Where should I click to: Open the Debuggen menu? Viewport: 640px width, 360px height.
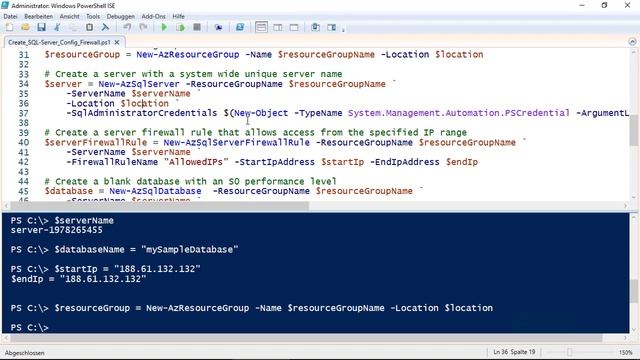(x=120, y=16)
